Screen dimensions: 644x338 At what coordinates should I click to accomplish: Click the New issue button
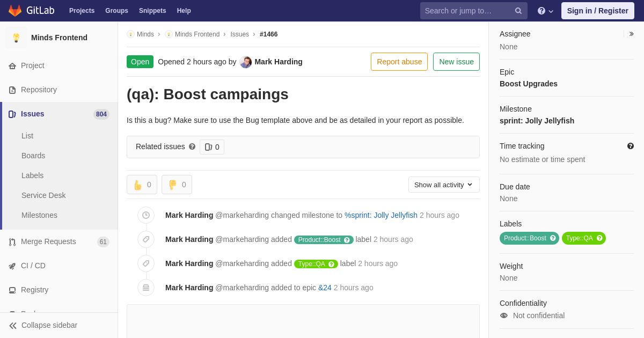(x=456, y=62)
